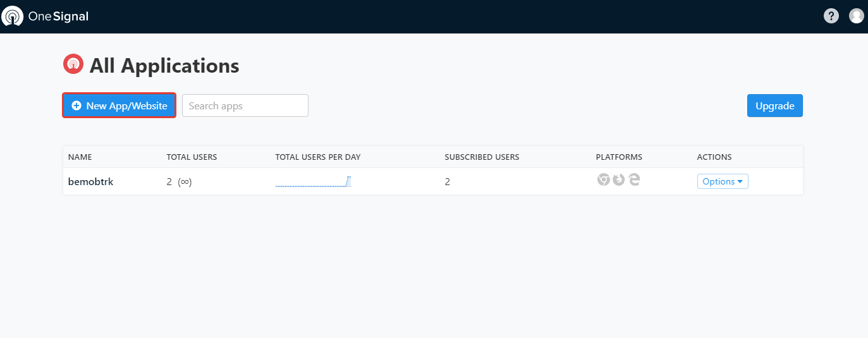
Task: Focus the Search apps field
Action: coord(245,106)
